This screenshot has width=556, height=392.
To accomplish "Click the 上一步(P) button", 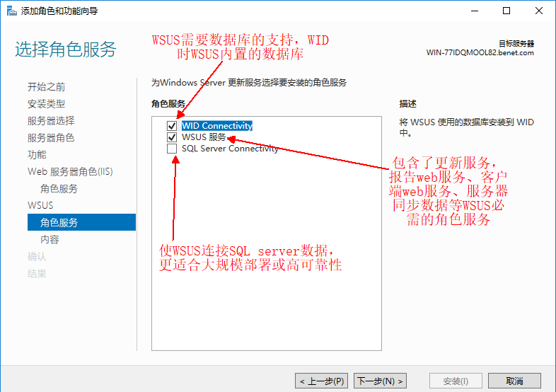I will (321, 381).
